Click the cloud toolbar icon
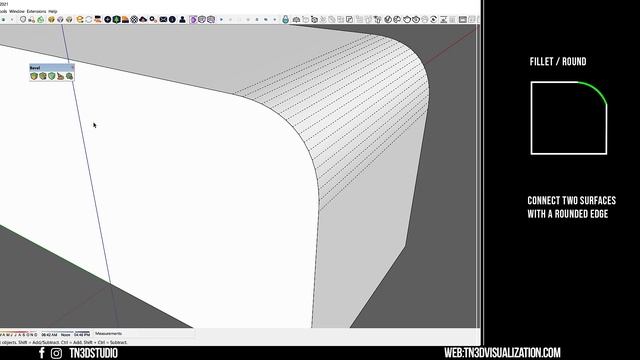 [143, 19]
